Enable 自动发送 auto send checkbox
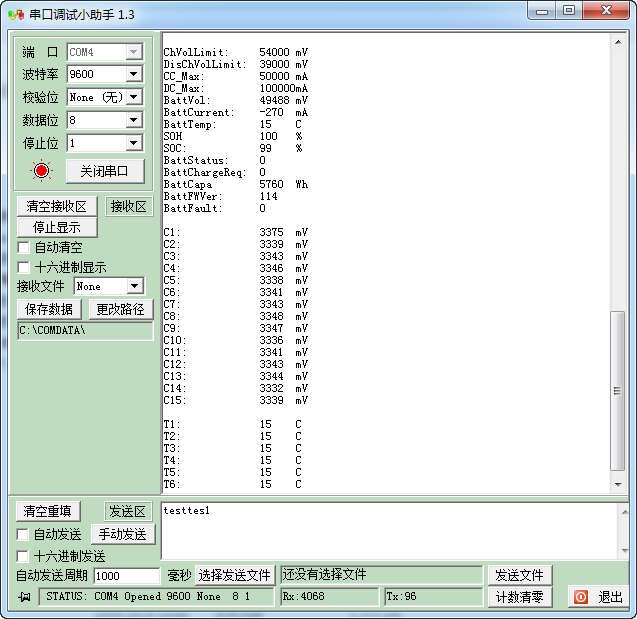This screenshot has height=619, width=637. (24, 535)
